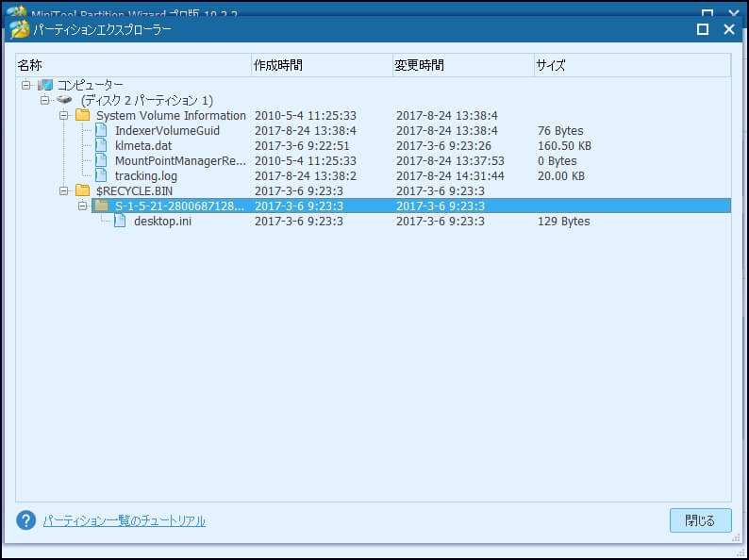Image resolution: width=749 pixels, height=560 pixels.
Task: Click the desktop.ini file icon
Action: click(x=120, y=221)
